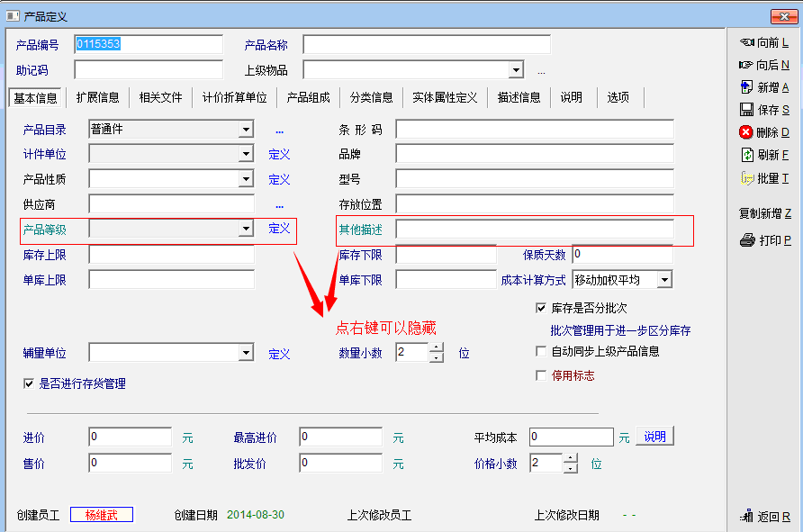Click the 打印 (print) printer icon
Screen dimensions: 803x532
(746, 240)
